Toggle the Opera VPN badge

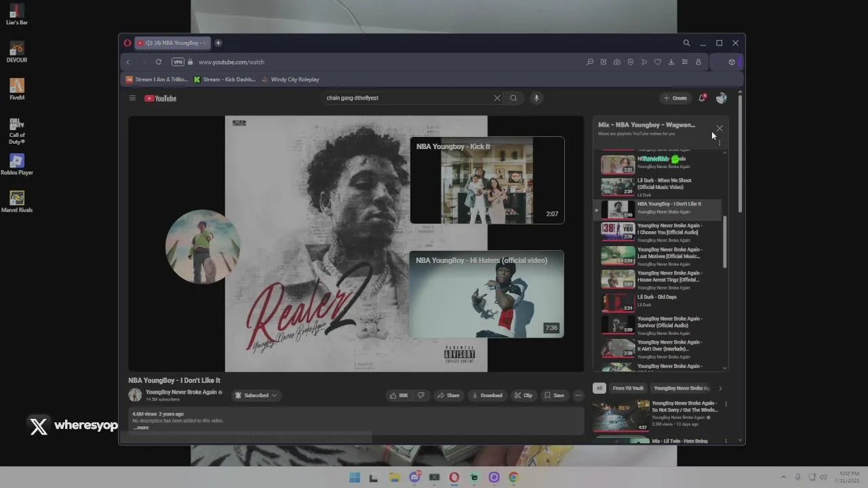pos(178,62)
